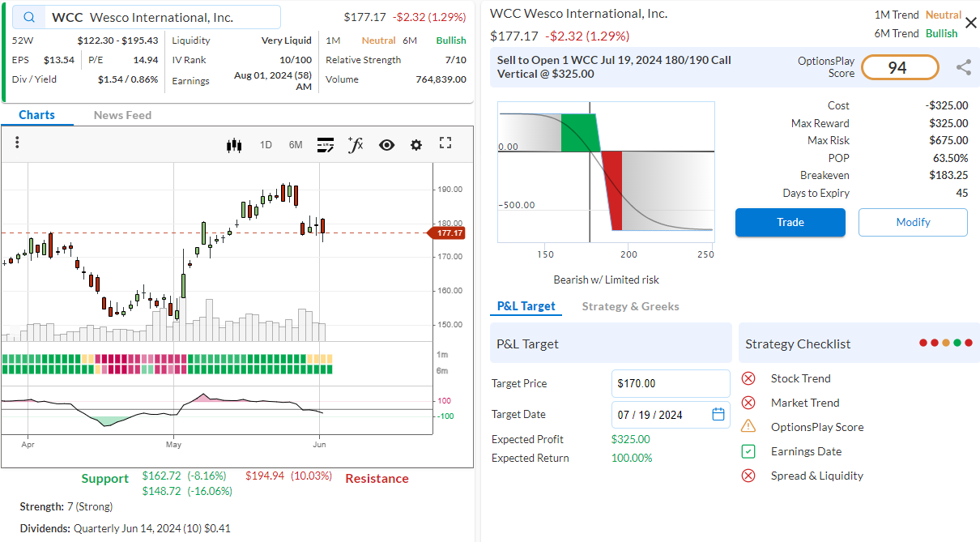Click the $148.72 support level

click(x=187, y=491)
